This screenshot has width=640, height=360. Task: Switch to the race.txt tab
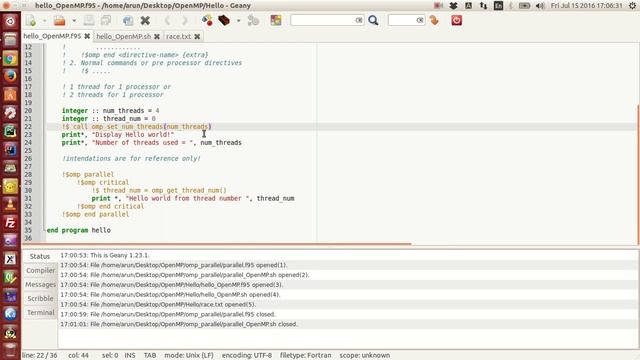pos(178,36)
